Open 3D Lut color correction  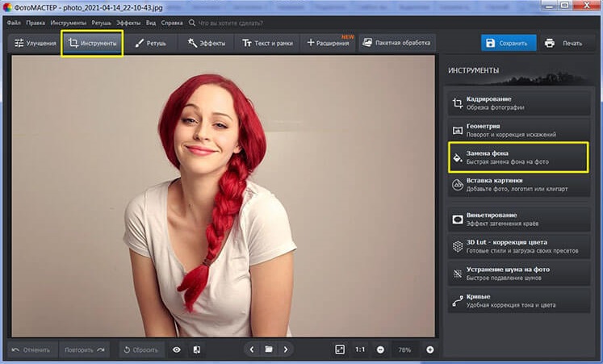click(517, 246)
